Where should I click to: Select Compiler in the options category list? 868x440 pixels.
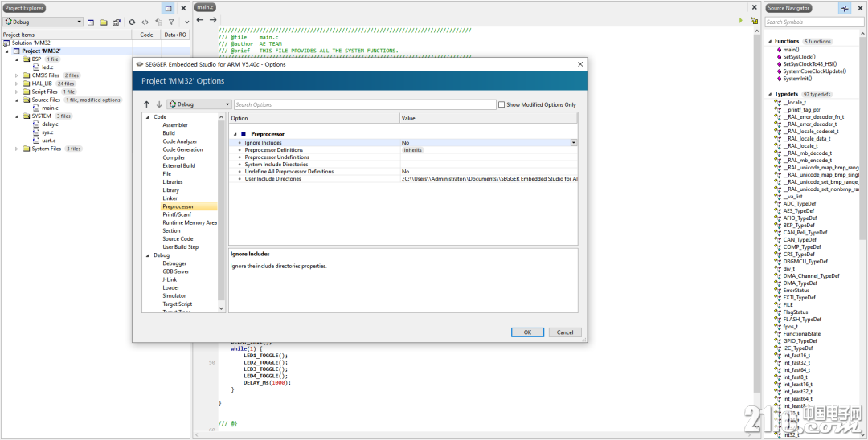[x=174, y=157]
